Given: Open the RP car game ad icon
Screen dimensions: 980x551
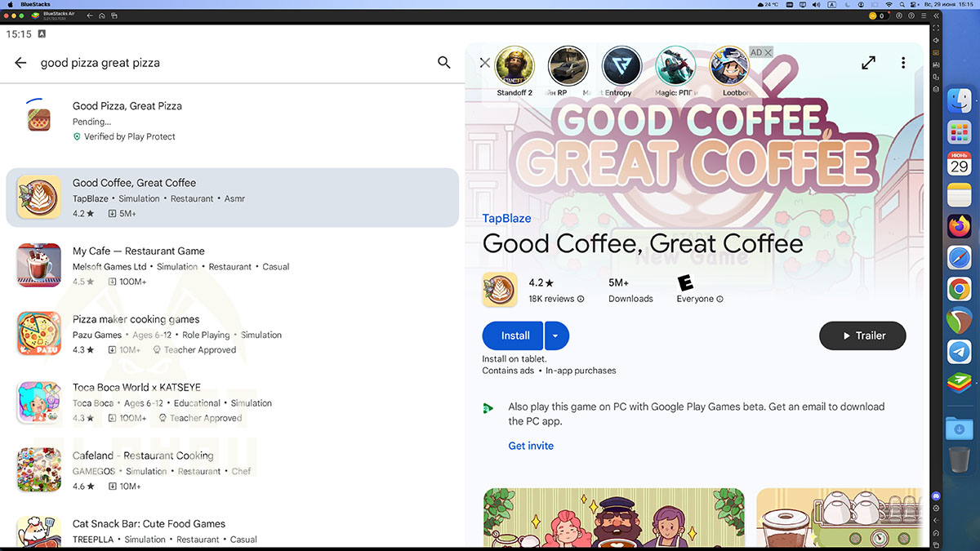Looking at the screenshot, I should 568,67.
